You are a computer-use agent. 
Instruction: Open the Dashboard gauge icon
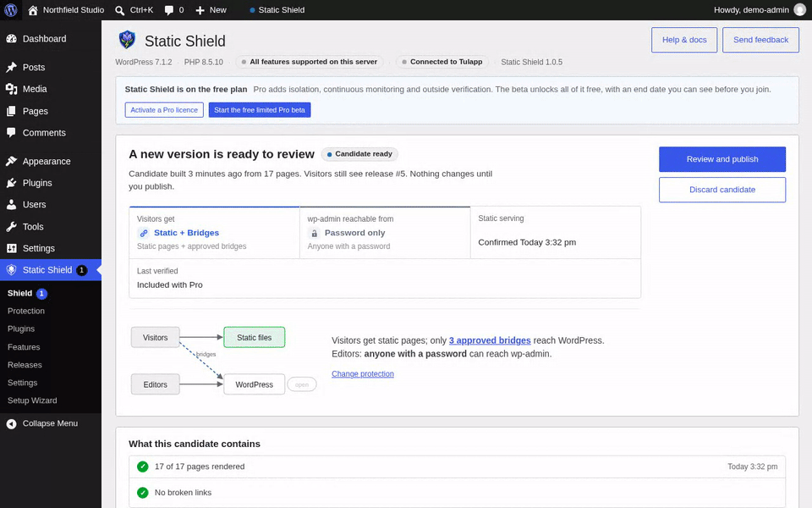[11, 39]
